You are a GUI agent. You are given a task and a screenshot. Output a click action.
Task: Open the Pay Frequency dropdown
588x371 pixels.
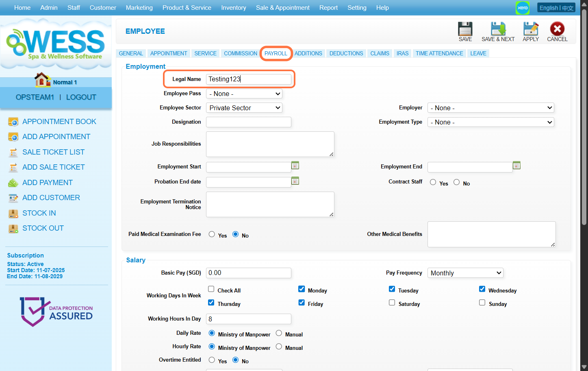click(465, 273)
